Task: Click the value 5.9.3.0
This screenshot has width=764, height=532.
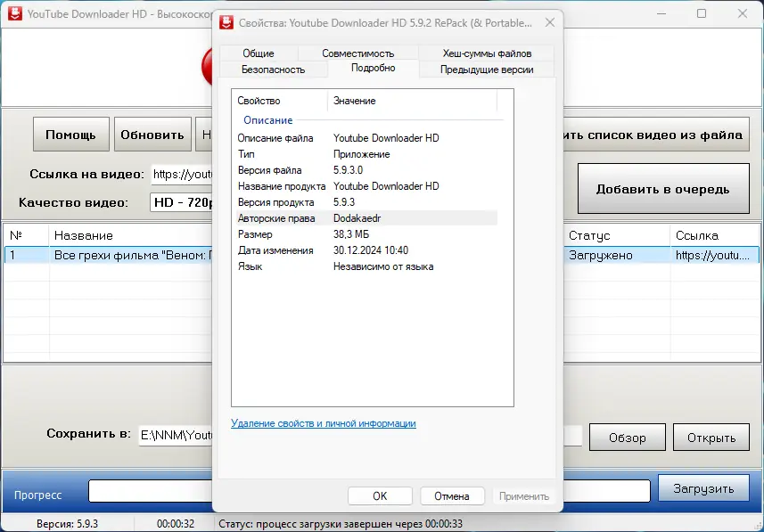Action: (x=348, y=170)
